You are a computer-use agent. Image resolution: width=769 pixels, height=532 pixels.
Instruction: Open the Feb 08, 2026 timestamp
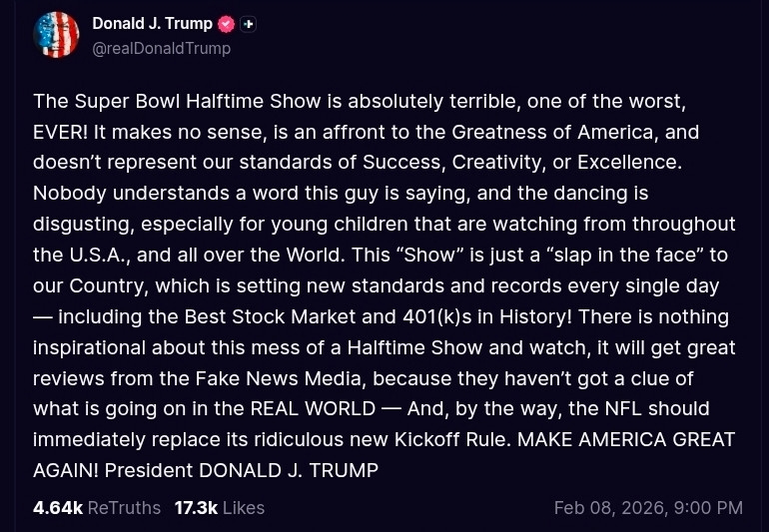click(x=608, y=508)
